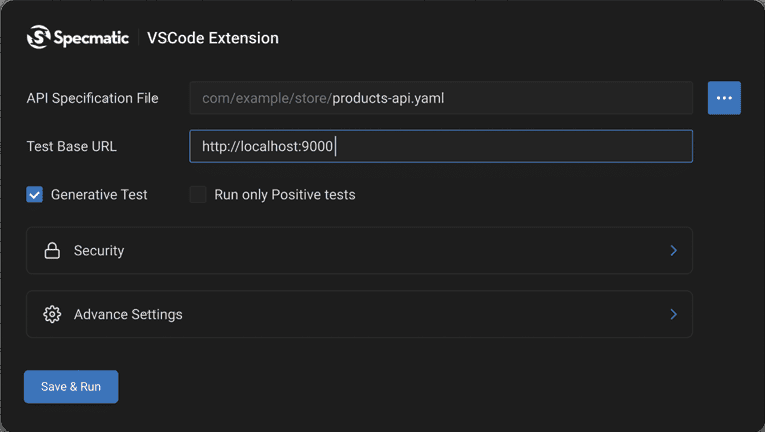Open the Advance Settings section row

(x=359, y=314)
